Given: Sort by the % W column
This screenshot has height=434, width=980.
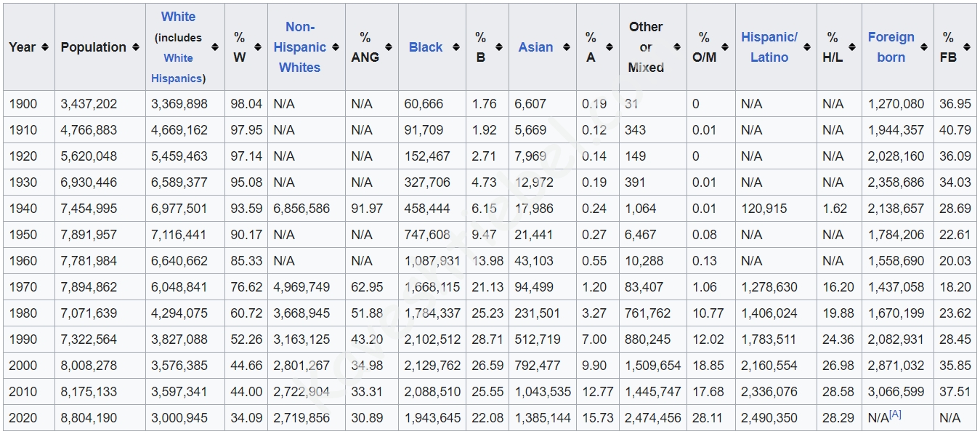Looking at the screenshot, I should 259,47.
